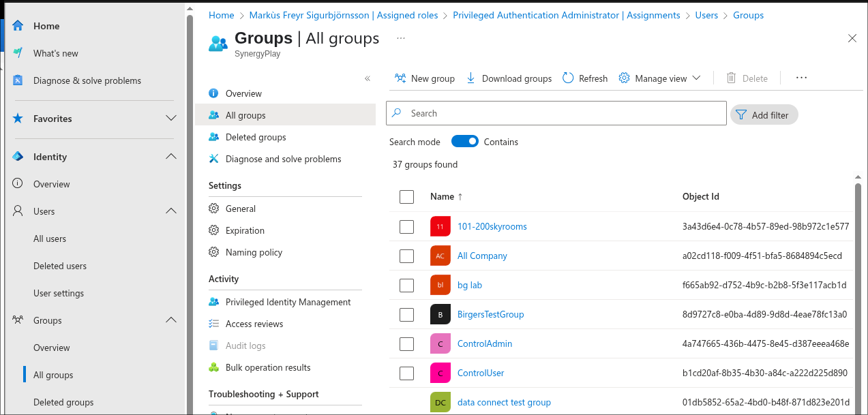
Task: Check the box for bg lab
Action: [406, 285]
